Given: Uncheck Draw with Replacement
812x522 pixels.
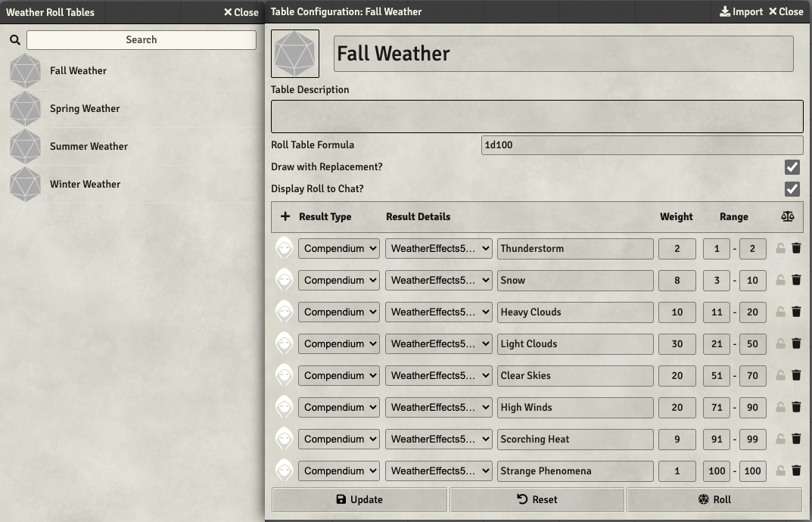Looking at the screenshot, I should point(792,167).
